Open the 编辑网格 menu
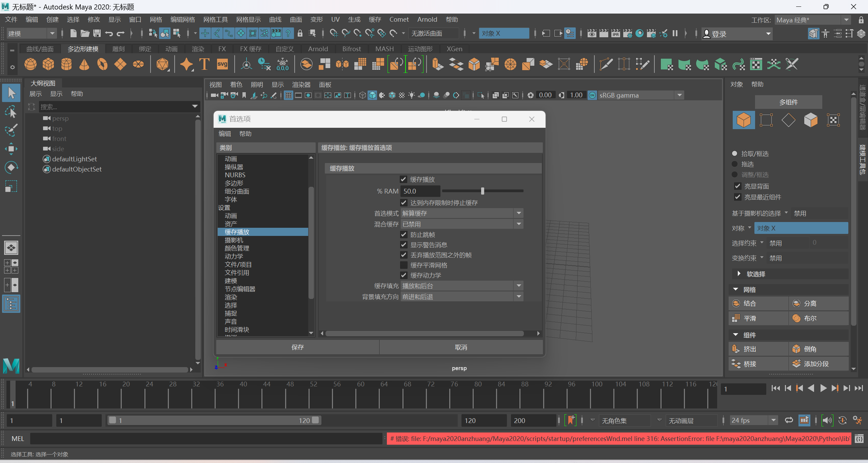The height and width of the screenshot is (463, 868). (x=183, y=20)
